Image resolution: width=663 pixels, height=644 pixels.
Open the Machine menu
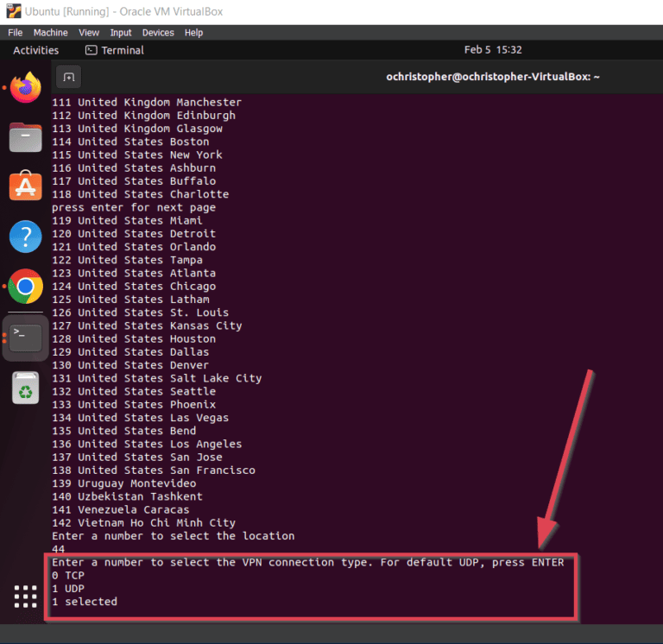coord(50,33)
